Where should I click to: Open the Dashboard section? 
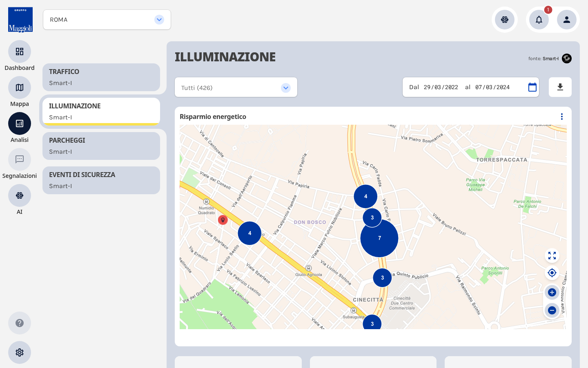point(20,52)
